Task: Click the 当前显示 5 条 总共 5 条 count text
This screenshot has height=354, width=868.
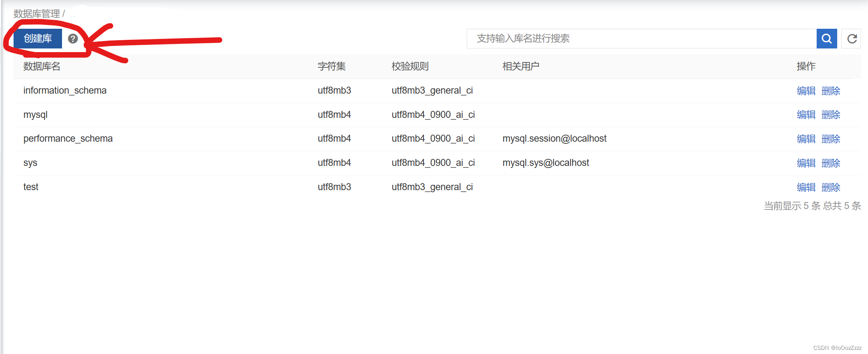Action: tap(812, 206)
